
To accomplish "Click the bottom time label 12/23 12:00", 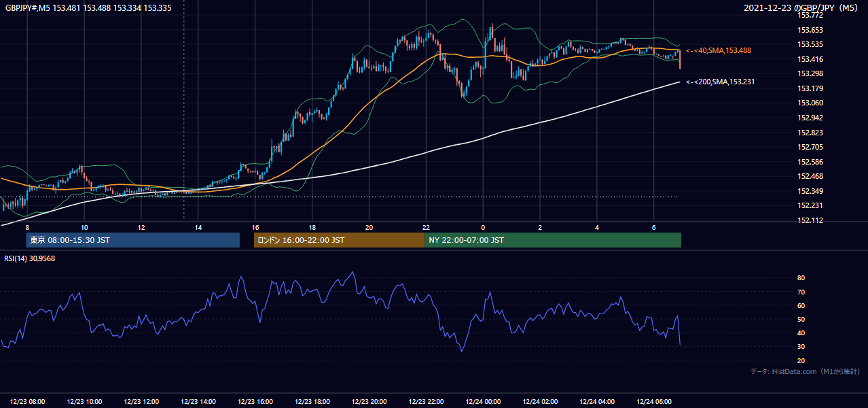I will point(141,402).
